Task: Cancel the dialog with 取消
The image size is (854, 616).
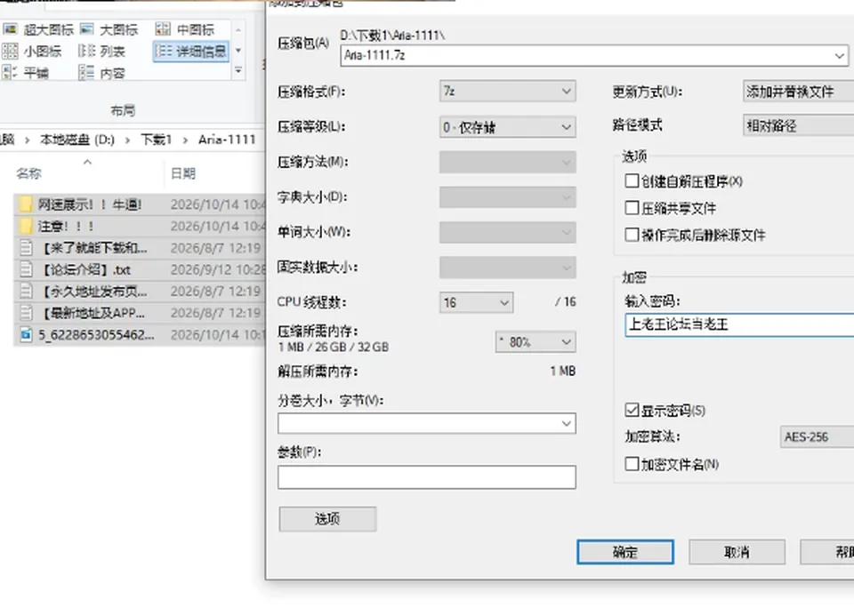Action: pyautogui.click(x=737, y=552)
